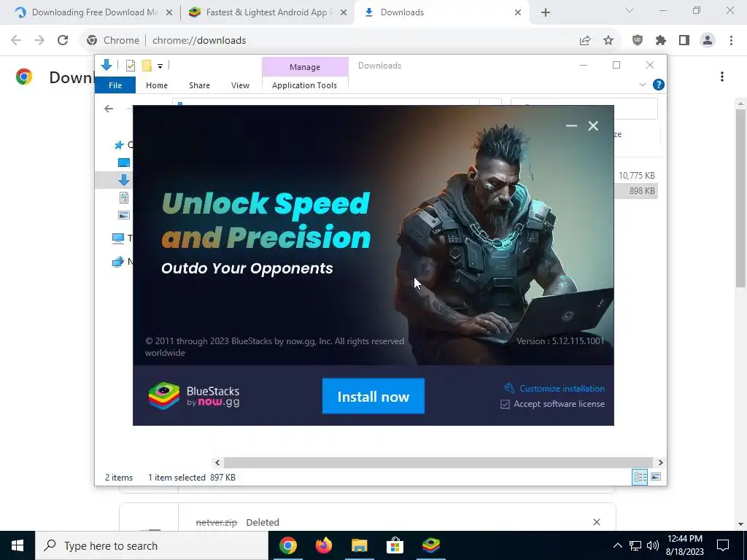Click horizontal scrollbar right arrow
This screenshot has height=560, width=747.
660,462
